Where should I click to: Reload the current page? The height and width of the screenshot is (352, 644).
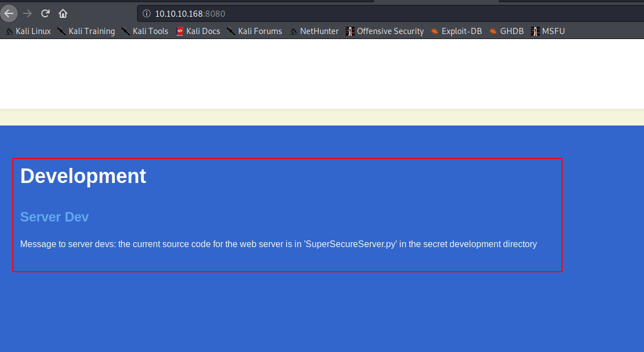(x=46, y=13)
